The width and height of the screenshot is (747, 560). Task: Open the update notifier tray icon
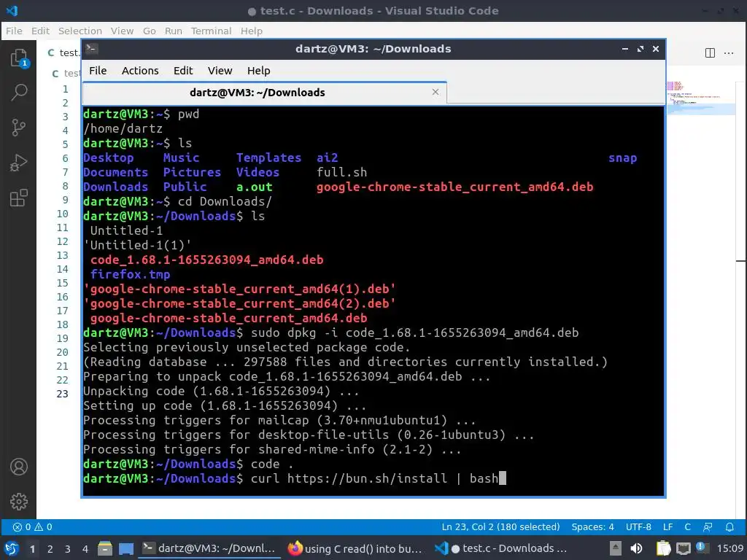point(701,548)
